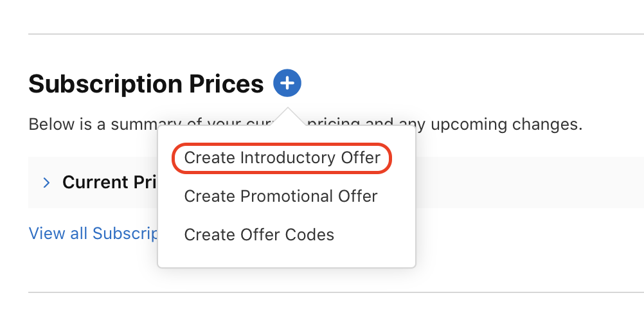The width and height of the screenshot is (644, 311).
Task: Select the Create Promotional Offer option
Action: 281,196
